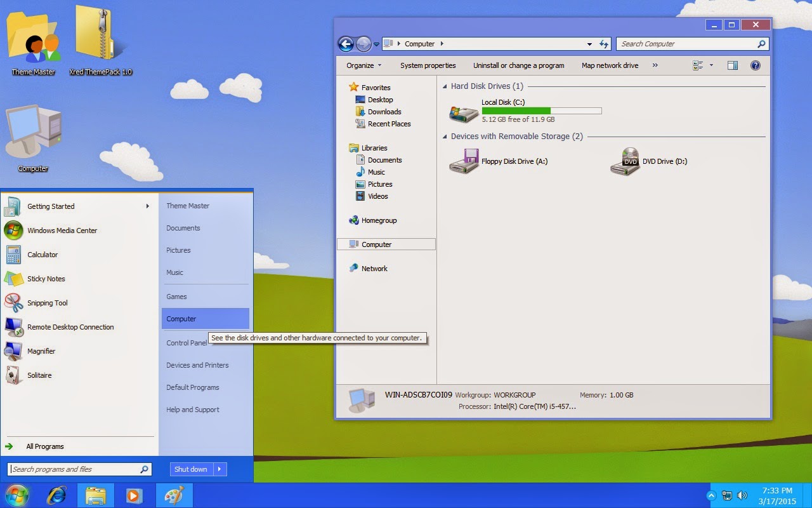Image resolution: width=812 pixels, height=508 pixels.
Task: Show hidden system tray icons
Action: coord(712,495)
